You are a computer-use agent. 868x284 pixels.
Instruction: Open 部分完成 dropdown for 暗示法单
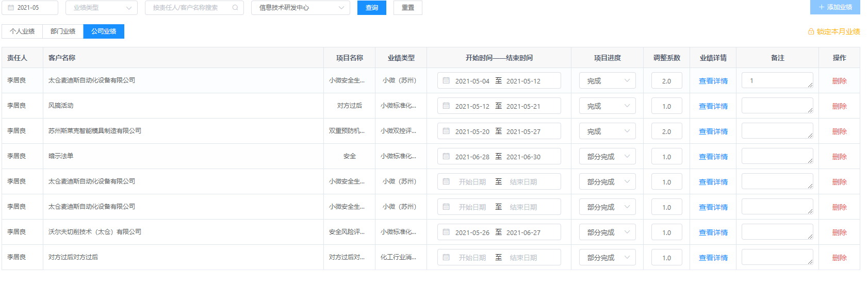coord(608,157)
